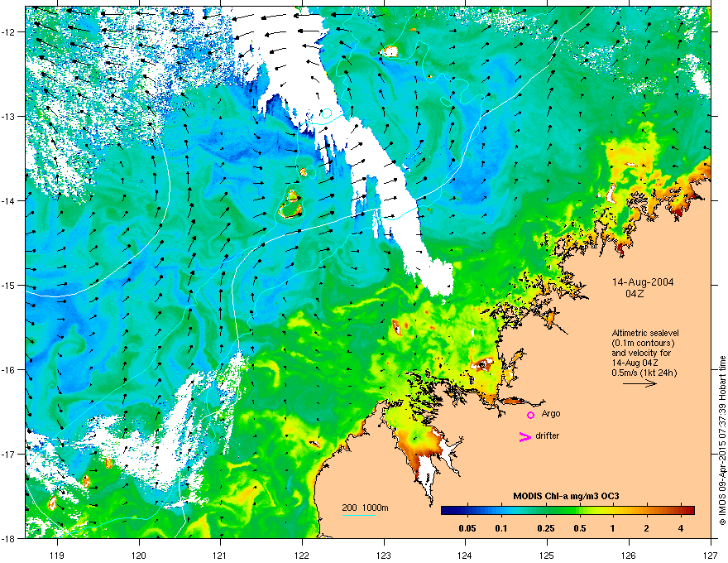Click longitude axis label "123"
The image size is (728, 563).
click(384, 555)
